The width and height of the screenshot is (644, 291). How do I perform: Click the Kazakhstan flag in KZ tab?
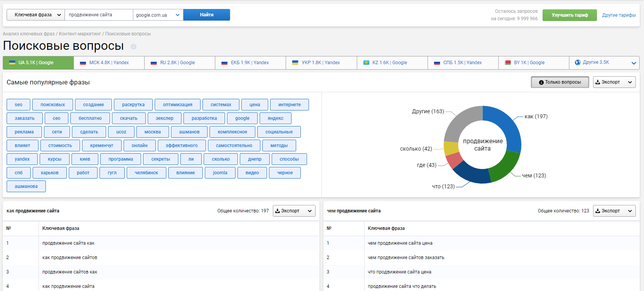click(366, 63)
